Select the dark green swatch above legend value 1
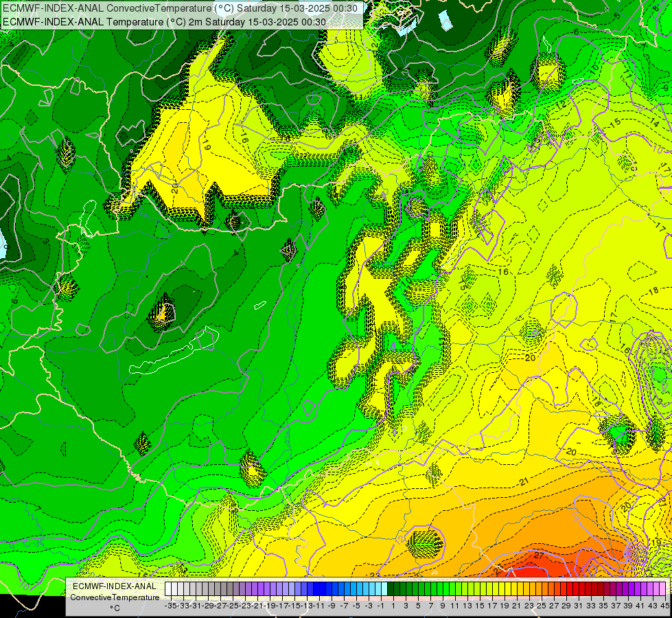The width and height of the screenshot is (672, 618). point(391,589)
